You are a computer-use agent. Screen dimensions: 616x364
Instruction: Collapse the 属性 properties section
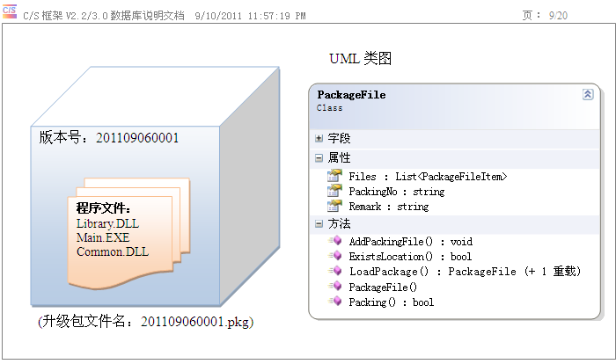tap(319, 158)
